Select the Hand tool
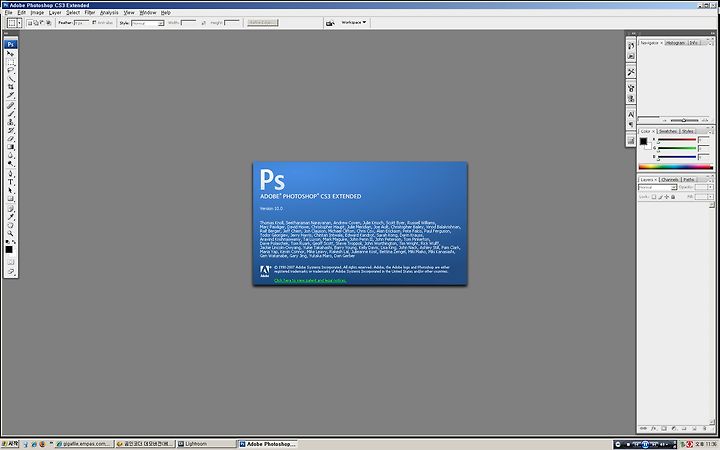This screenshot has width=720, height=450. click(x=11, y=225)
